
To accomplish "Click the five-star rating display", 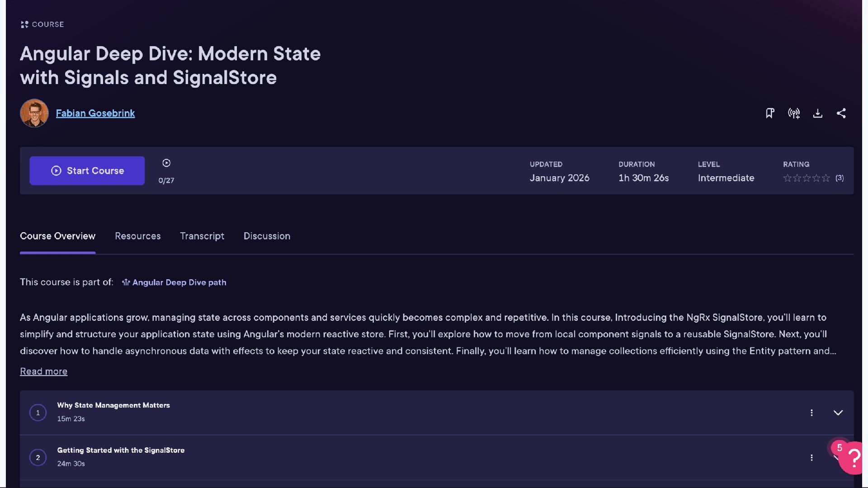I will point(807,178).
